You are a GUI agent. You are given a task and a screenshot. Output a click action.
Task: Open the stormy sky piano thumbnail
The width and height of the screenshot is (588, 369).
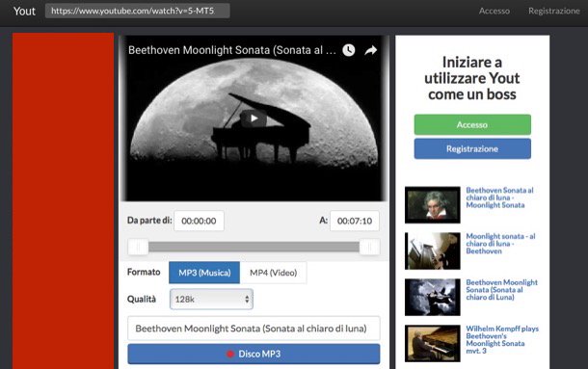coord(433,297)
